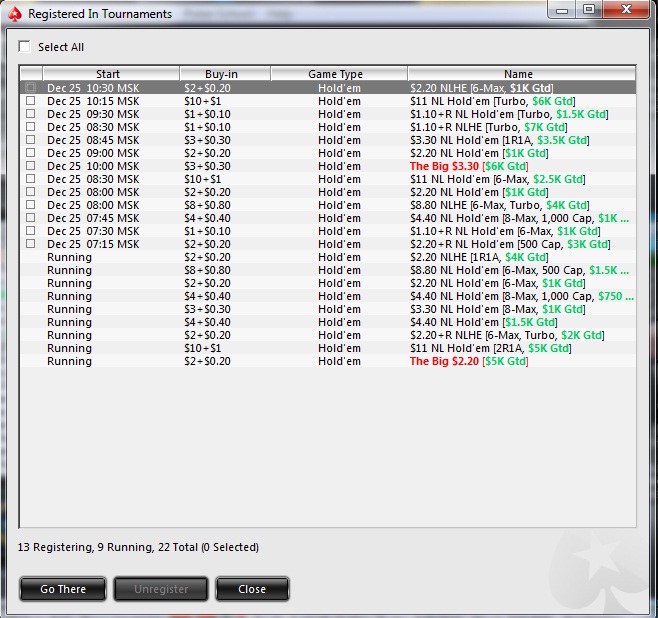Select '$2.20+R NL Hold'em [500 Cap, $3K Gtd]'
This screenshot has width=658, height=618.
510,244
